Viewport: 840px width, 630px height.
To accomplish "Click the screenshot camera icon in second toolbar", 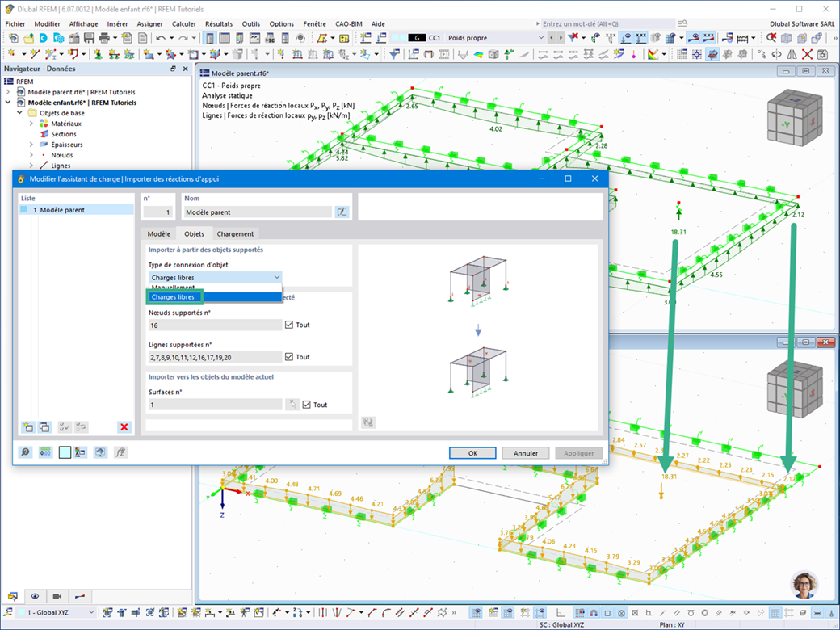I will click(821, 54).
